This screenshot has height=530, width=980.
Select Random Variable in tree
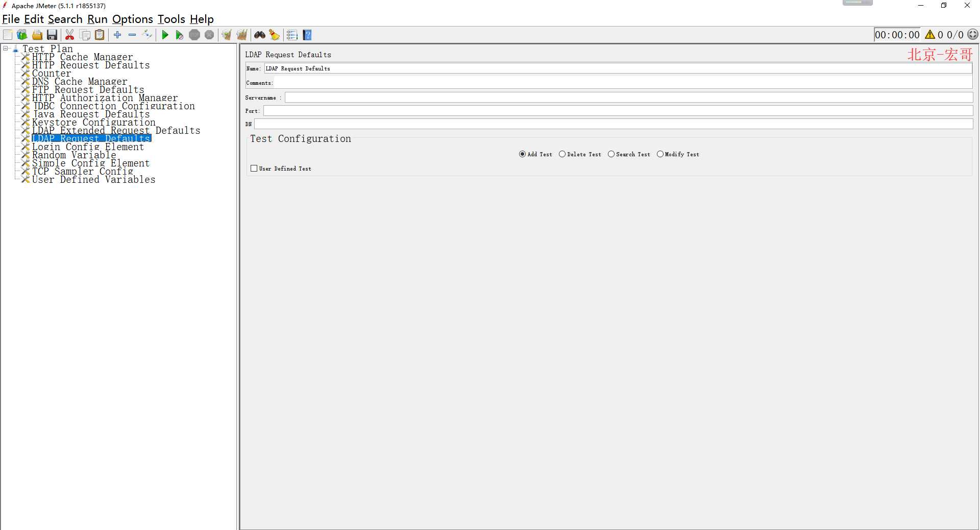(x=74, y=155)
